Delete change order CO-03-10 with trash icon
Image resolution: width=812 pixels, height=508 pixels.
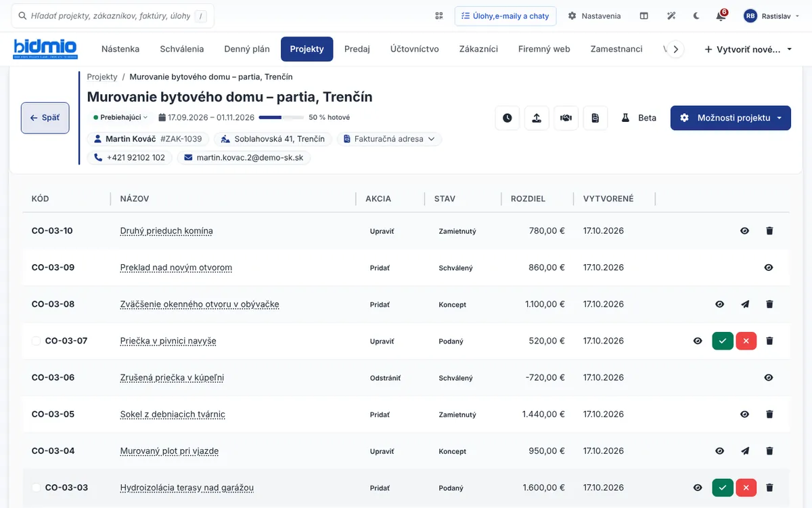click(769, 231)
